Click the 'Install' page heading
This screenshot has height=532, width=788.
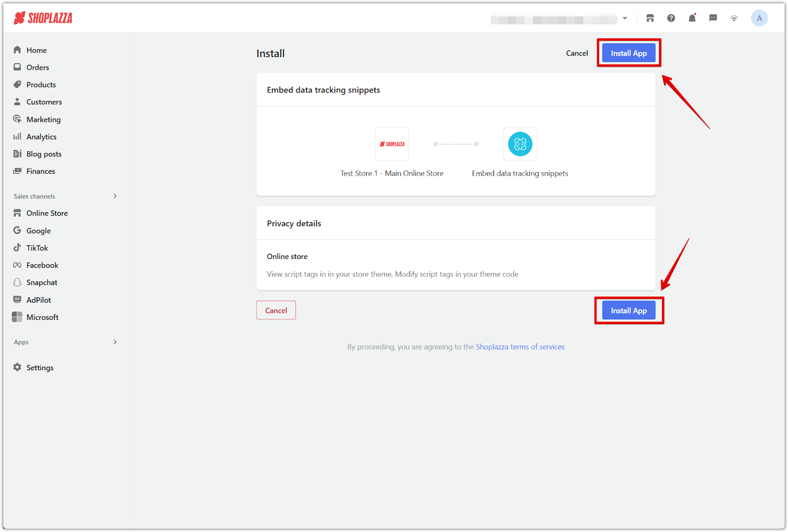click(x=270, y=54)
